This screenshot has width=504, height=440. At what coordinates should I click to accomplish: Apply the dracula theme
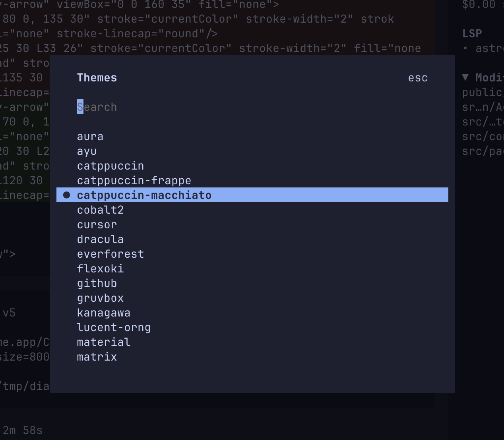pyautogui.click(x=101, y=239)
